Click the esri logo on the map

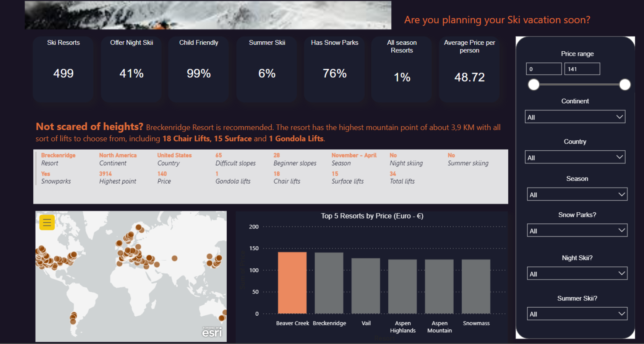[212, 332]
